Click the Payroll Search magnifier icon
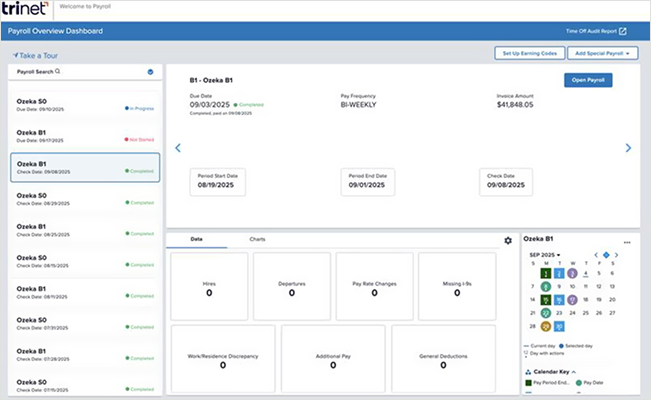This screenshot has height=400, width=651. pyautogui.click(x=58, y=71)
